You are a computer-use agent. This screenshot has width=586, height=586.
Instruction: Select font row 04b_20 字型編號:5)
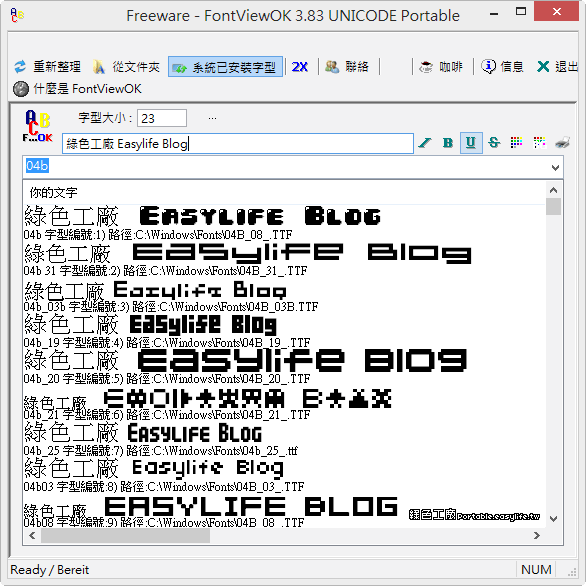point(284,367)
